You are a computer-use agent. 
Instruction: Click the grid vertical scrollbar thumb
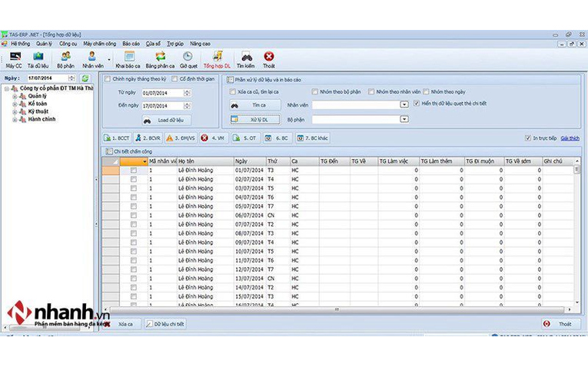click(x=576, y=169)
